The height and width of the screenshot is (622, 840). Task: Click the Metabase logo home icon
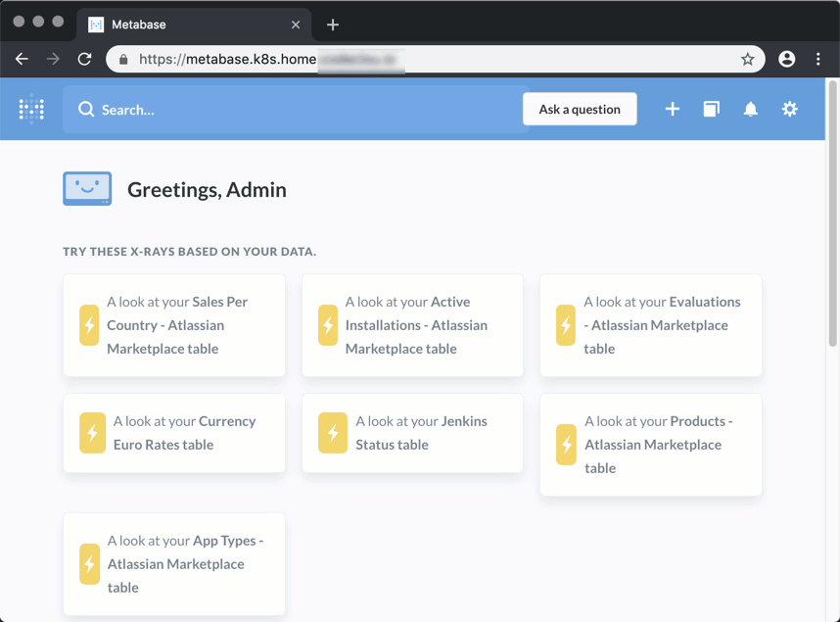(31, 110)
